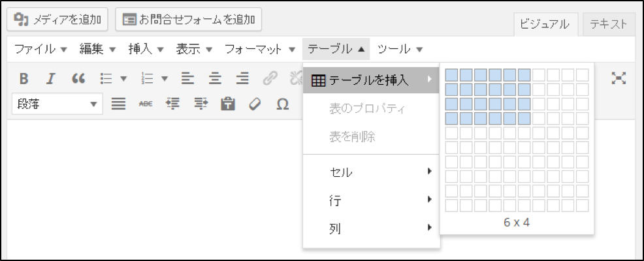Click the strikethrough ABC icon

(146, 104)
